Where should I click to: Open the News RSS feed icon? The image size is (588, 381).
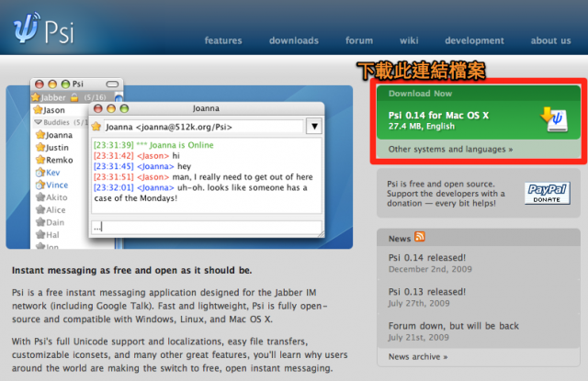pos(420,237)
